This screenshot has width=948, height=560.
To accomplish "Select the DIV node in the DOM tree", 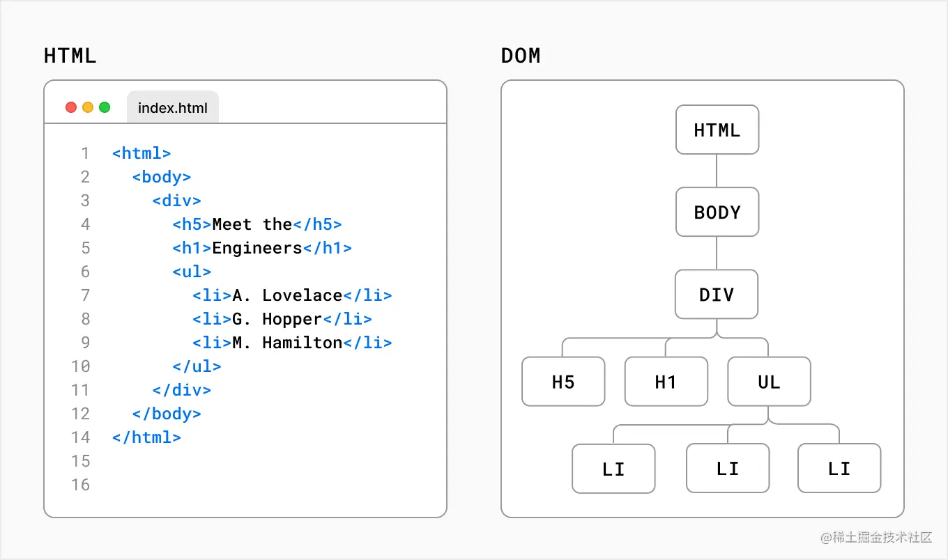I will tap(717, 294).
